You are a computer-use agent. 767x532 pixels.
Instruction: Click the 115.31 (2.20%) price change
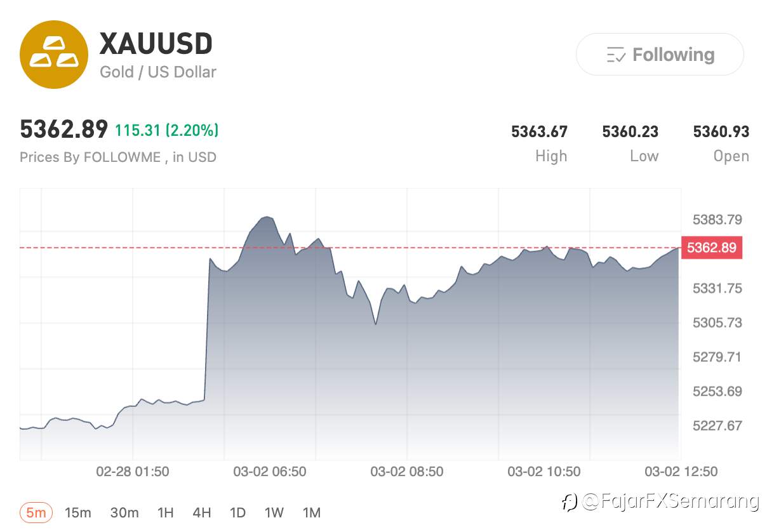(x=166, y=131)
